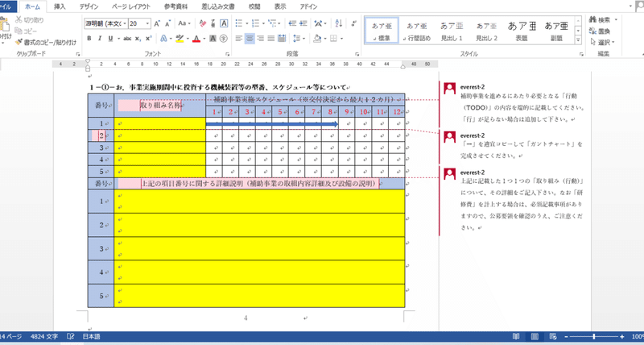The width and height of the screenshot is (644, 345).
Task: Switch to print layout view in status bar
Action: (535, 337)
